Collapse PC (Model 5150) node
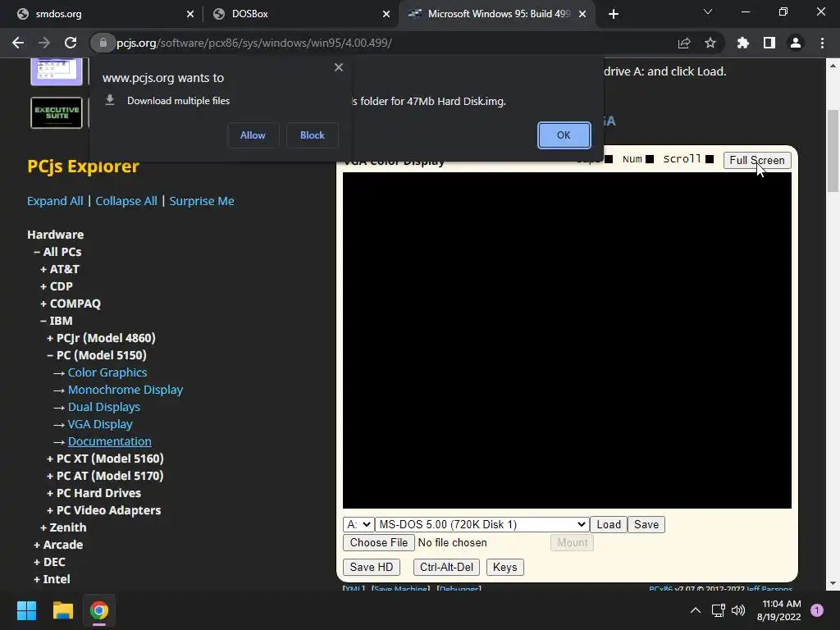Screen dimensions: 840x630 (97, 355)
